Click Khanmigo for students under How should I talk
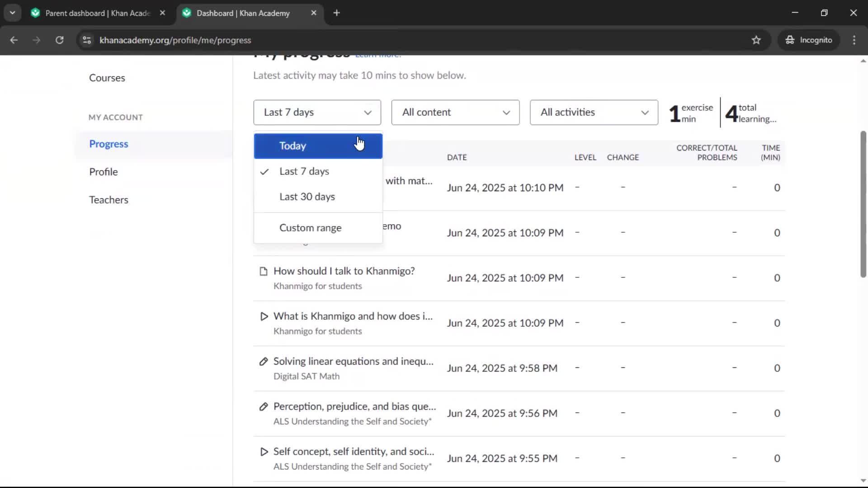This screenshot has height=488, width=868. click(x=318, y=286)
